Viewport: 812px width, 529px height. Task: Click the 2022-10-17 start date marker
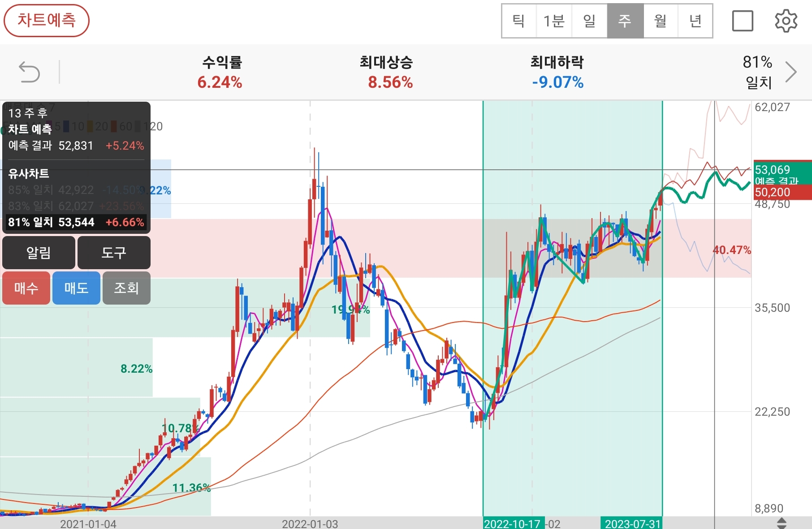[x=514, y=524]
